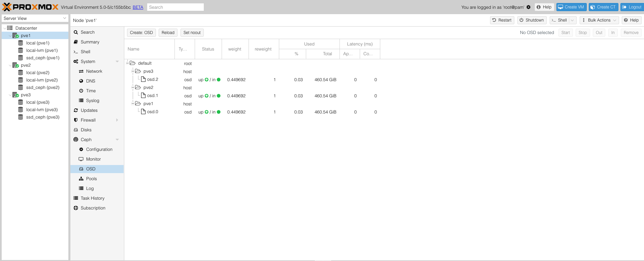Collapse the Ceph menu section
644x261 pixels.
(x=117, y=140)
